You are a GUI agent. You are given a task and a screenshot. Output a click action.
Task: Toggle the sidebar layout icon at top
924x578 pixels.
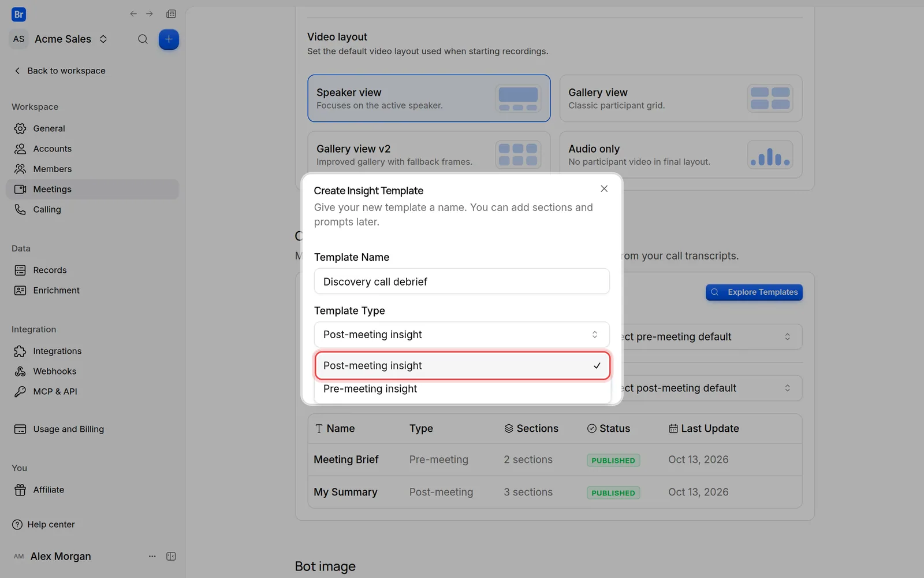171,14
